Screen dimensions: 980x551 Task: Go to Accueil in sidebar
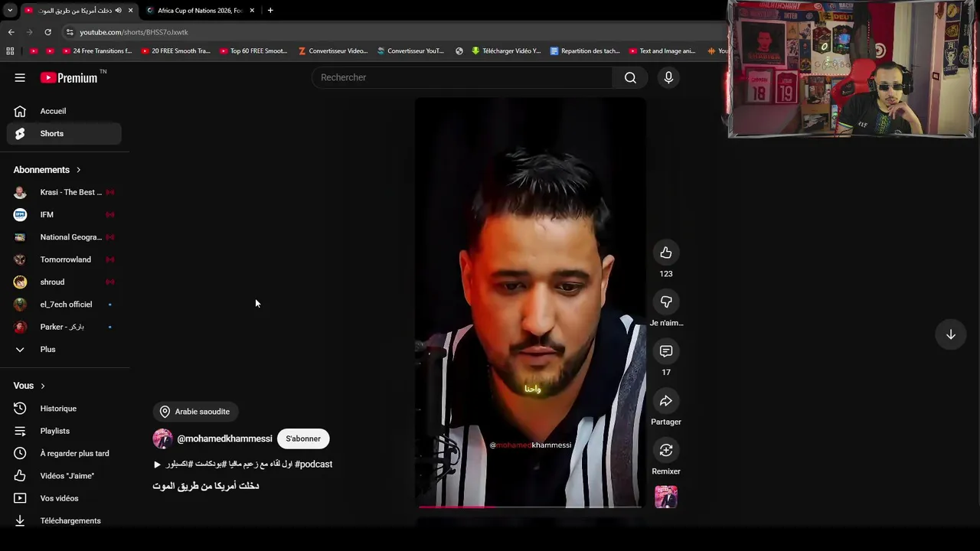[64, 111]
